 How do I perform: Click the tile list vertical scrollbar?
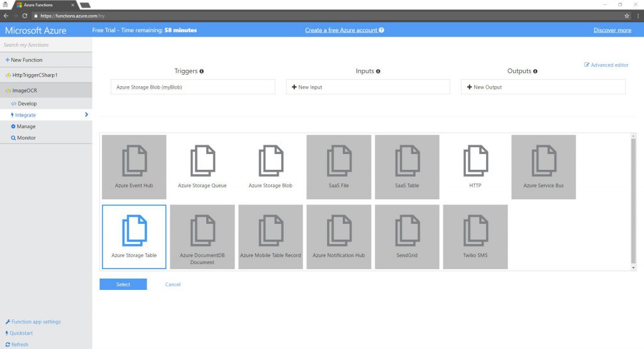[633, 201]
